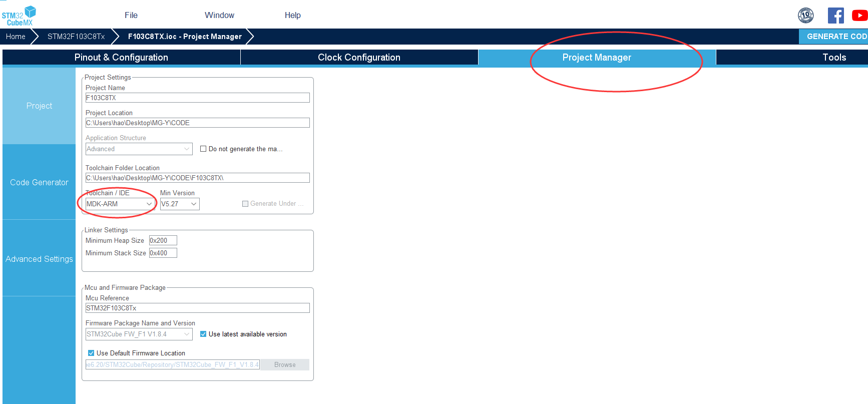This screenshot has width=868, height=404.
Task: Select STM32F103C8Tx breadcrumb
Action: (x=76, y=37)
